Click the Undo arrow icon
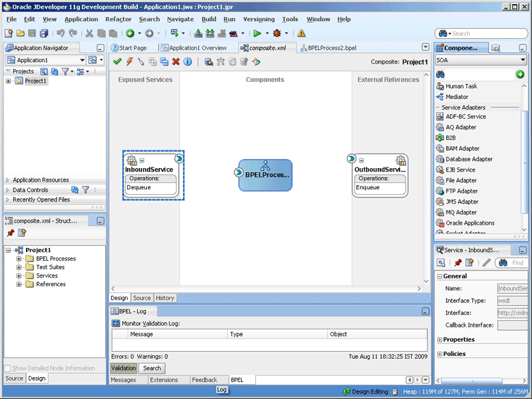This screenshot has width=532, height=399. (x=61, y=33)
